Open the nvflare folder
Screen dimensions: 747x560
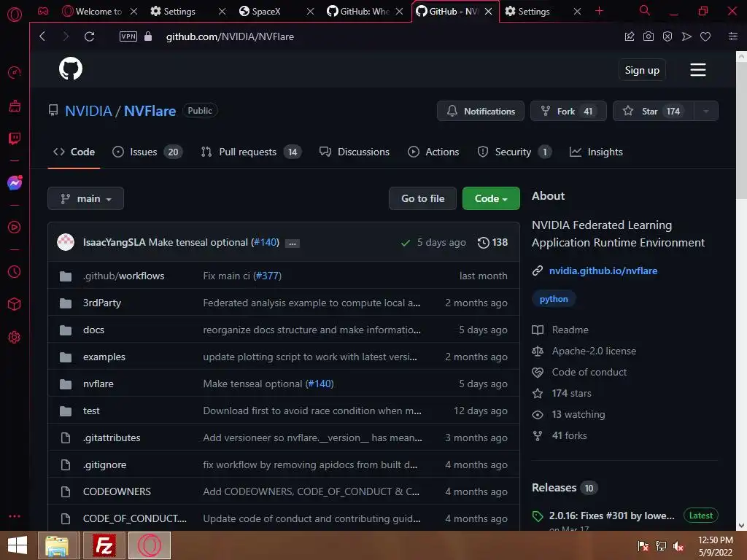coord(98,384)
